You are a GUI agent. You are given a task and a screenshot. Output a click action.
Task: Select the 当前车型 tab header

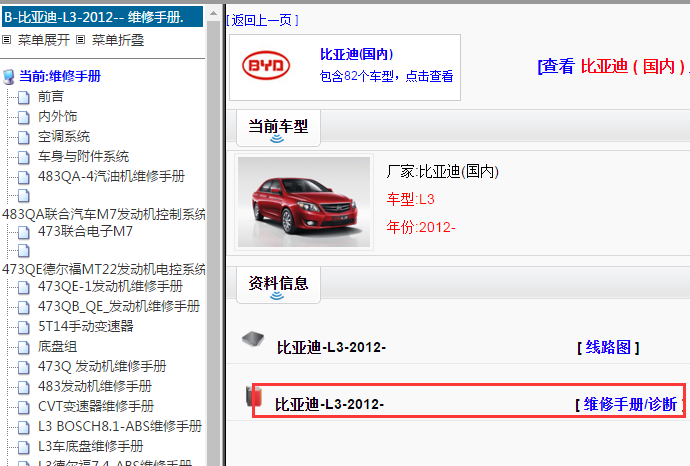tap(278, 128)
